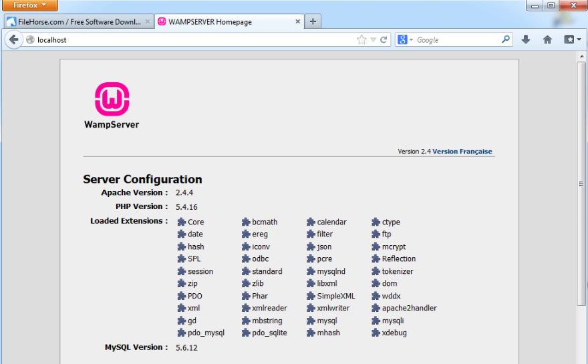Click the puzzle icon beside SimpleXML

pos(311,296)
